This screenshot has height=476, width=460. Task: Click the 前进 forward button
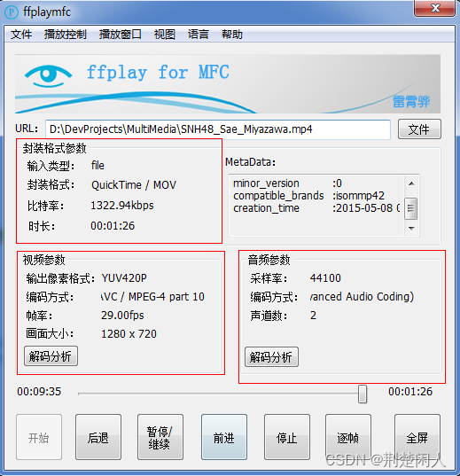(x=223, y=437)
